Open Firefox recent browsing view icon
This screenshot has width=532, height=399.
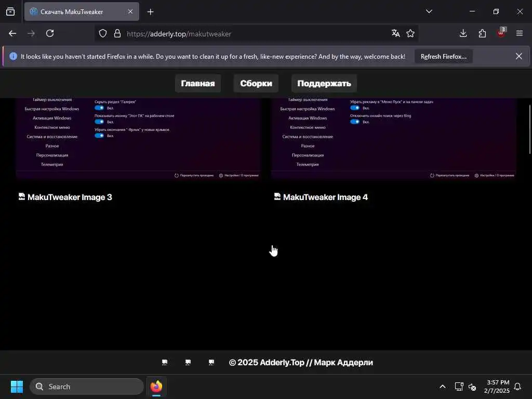(x=10, y=11)
